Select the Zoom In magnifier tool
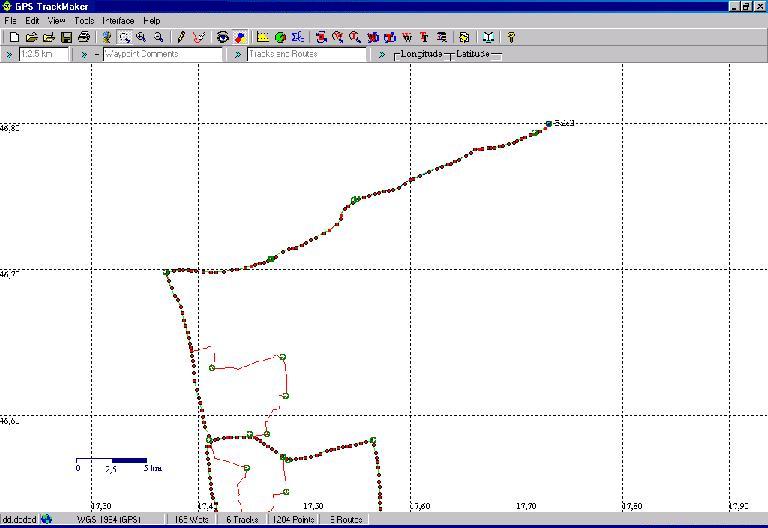768x528 pixels. (141, 37)
